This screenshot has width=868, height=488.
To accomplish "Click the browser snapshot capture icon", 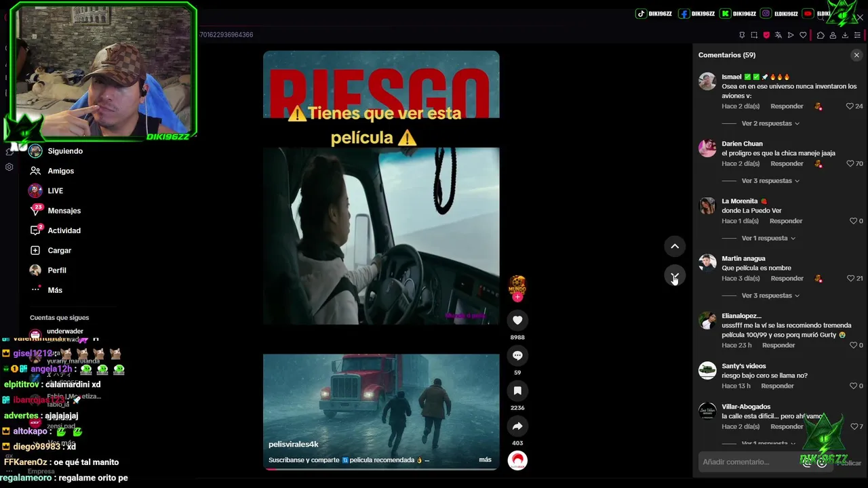I will 754,35.
